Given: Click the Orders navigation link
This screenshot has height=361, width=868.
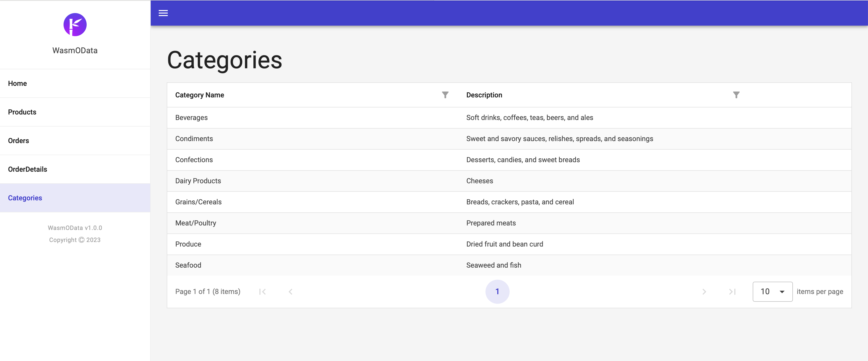Looking at the screenshot, I should pyautogui.click(x=18, y=140).
